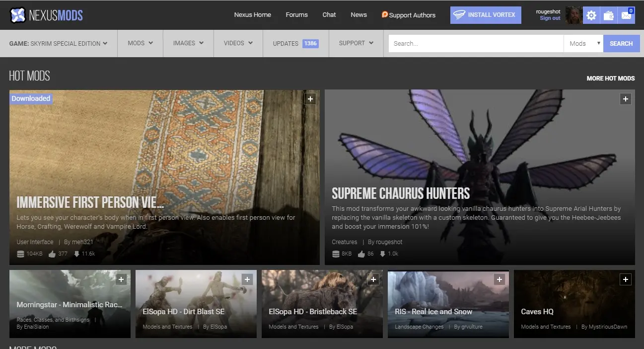Open Models and Textures on Dirt Blast card
Screen dimensions: 644x349
coord(167,327)
